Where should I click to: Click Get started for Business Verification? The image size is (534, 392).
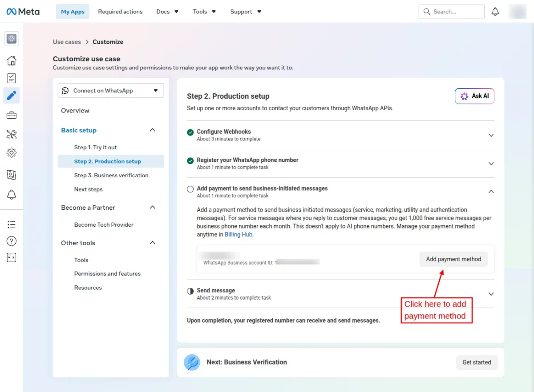coord(477,362)
